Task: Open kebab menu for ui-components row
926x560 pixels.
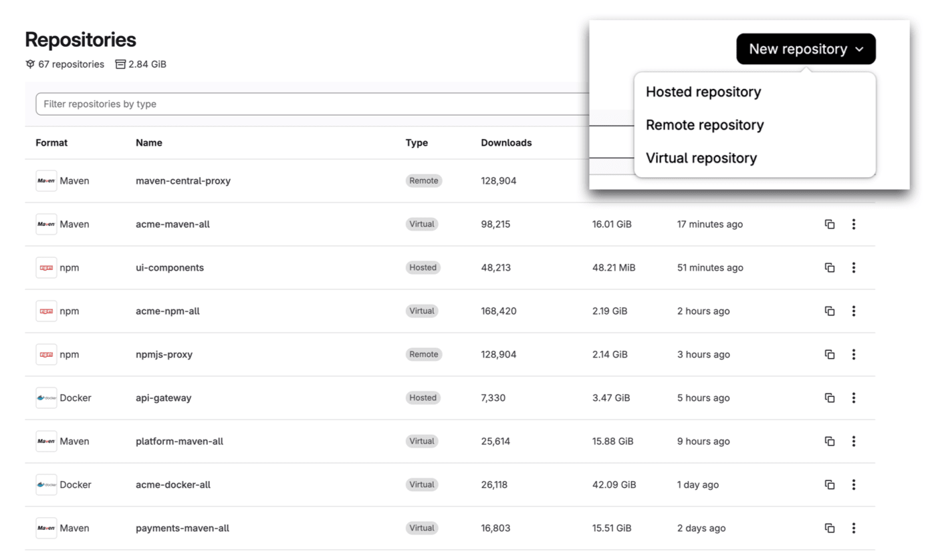Action: [854, 268]
